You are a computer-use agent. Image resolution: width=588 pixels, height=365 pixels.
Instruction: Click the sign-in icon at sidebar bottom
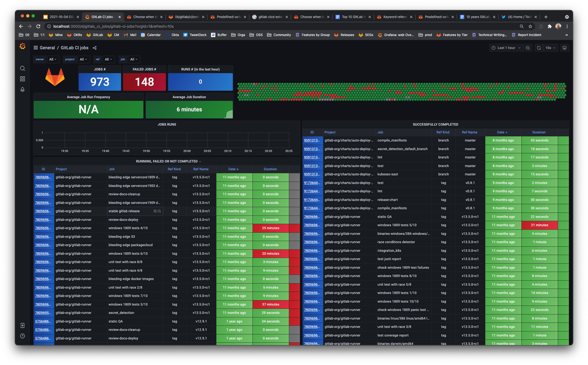23,325
